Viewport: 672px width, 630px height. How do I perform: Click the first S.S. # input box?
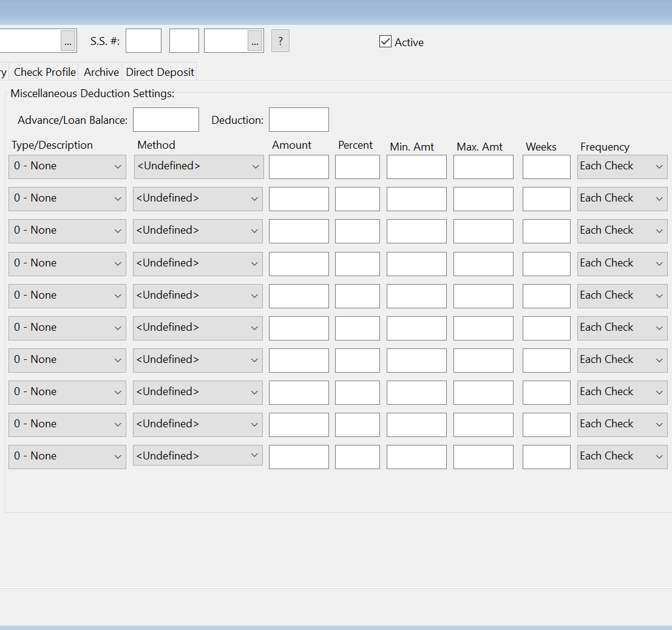143,41
